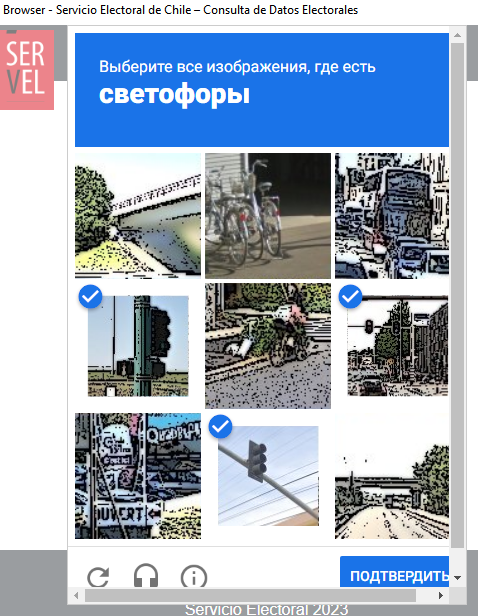Click the horizontal scrollbar thumb
The image size is (478, 616).
click(250, 595)
